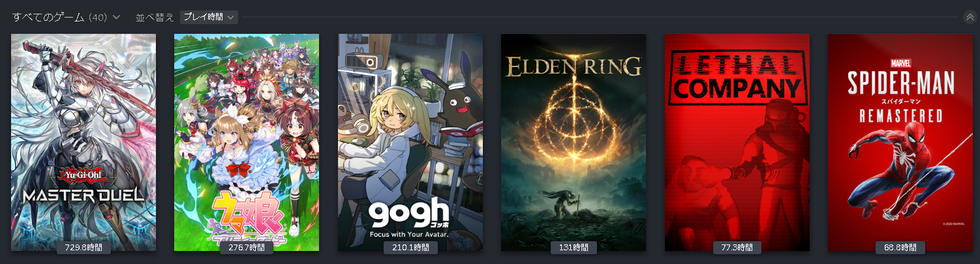Select the gogh Focus with Your Avatar cover
The width and height of the screenshot is (980, 264).
pyautogui.click(x=410, y=142)
